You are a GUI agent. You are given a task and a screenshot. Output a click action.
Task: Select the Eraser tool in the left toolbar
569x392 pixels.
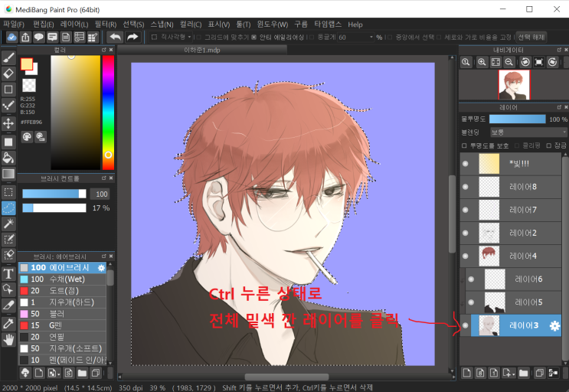8,73
